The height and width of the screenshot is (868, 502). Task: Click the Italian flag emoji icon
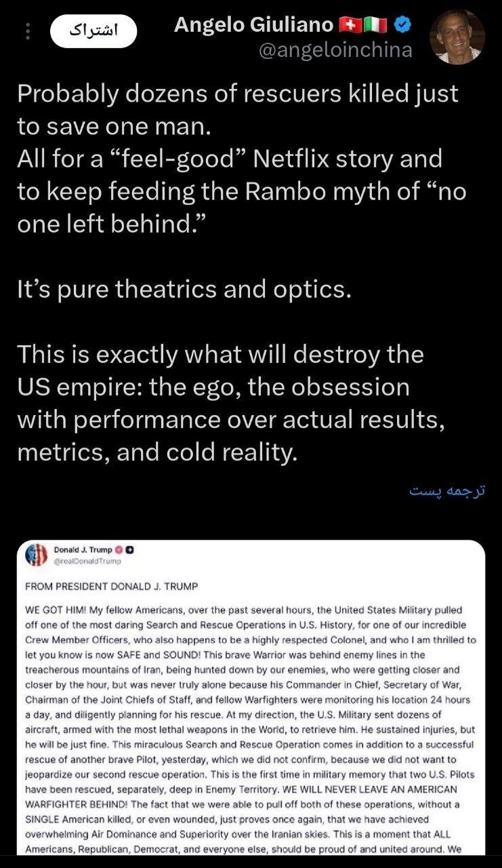coord(374,26)
